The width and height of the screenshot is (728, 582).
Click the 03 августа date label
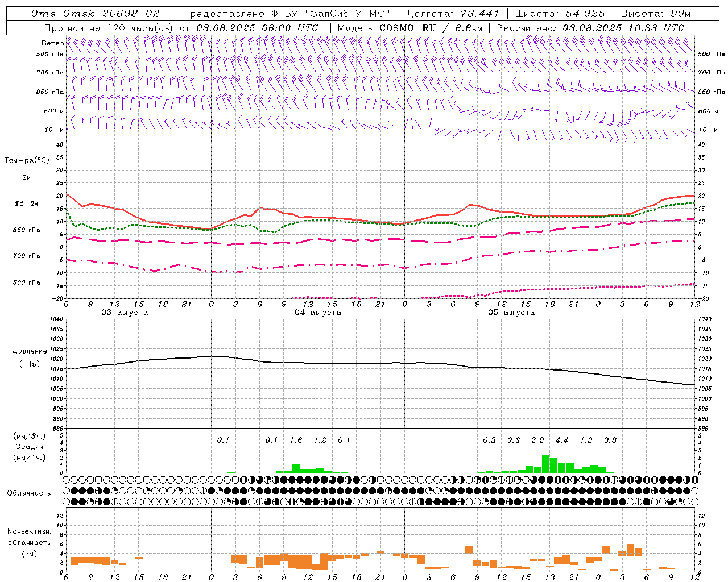(125, 313)
